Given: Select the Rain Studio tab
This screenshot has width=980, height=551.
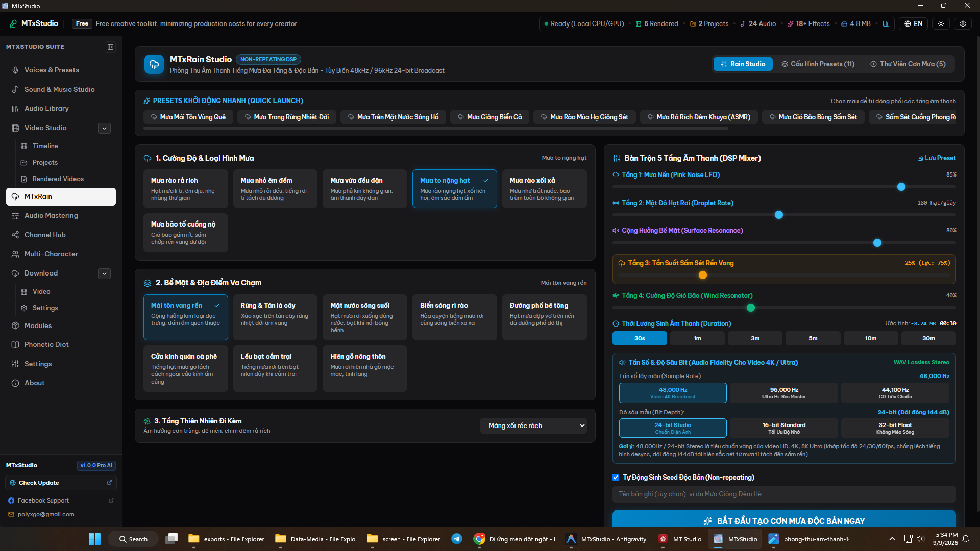Looking at the screenshot, I should click(x=743, y=64).
